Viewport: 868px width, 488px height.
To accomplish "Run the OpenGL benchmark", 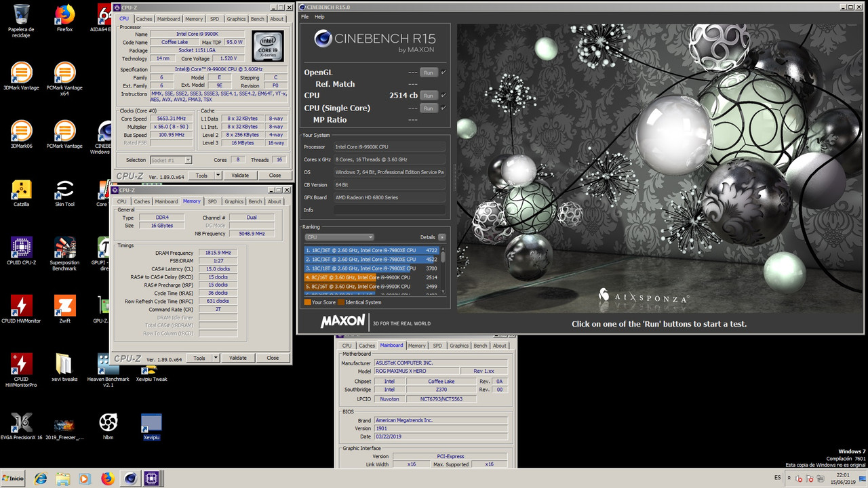I will (428, 73).
